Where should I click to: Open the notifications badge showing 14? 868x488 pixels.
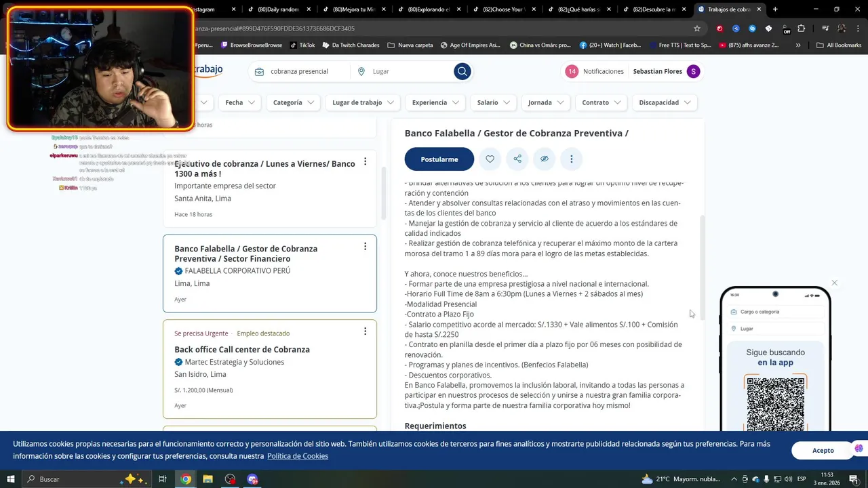[572, 71]
